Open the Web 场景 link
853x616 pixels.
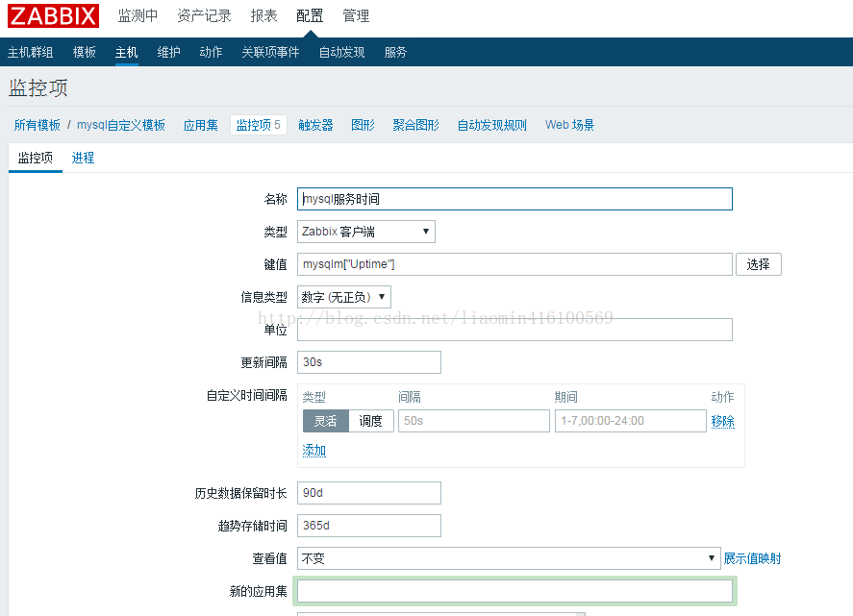569,125
